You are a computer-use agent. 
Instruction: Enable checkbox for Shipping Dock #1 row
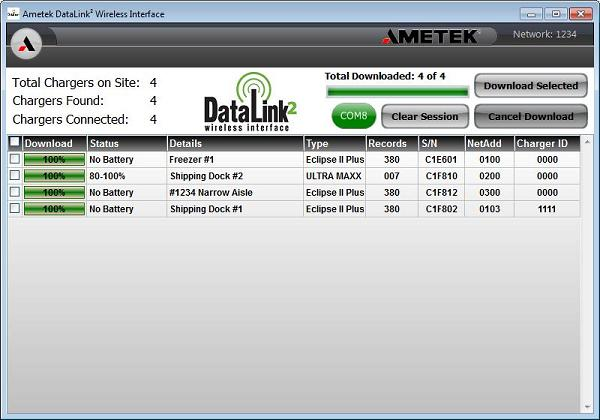[x=14, y=208]
